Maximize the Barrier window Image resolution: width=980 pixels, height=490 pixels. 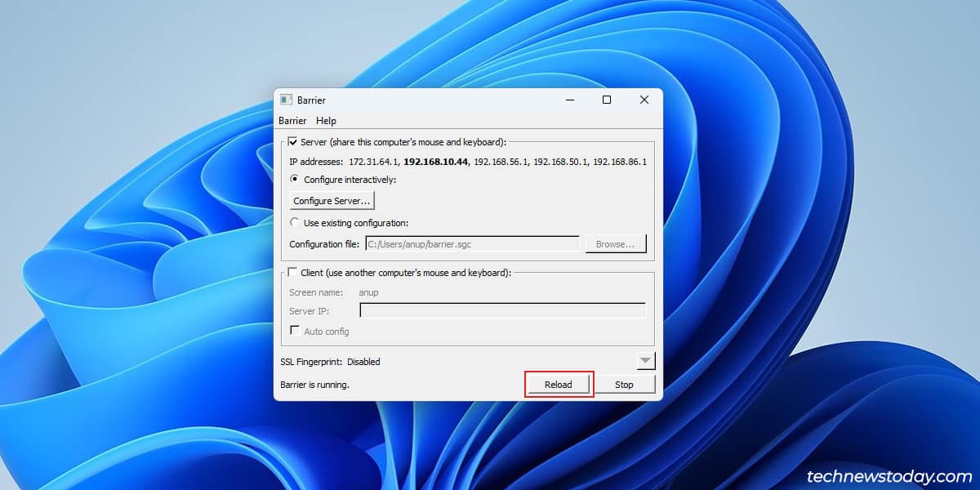coord(607,100)
